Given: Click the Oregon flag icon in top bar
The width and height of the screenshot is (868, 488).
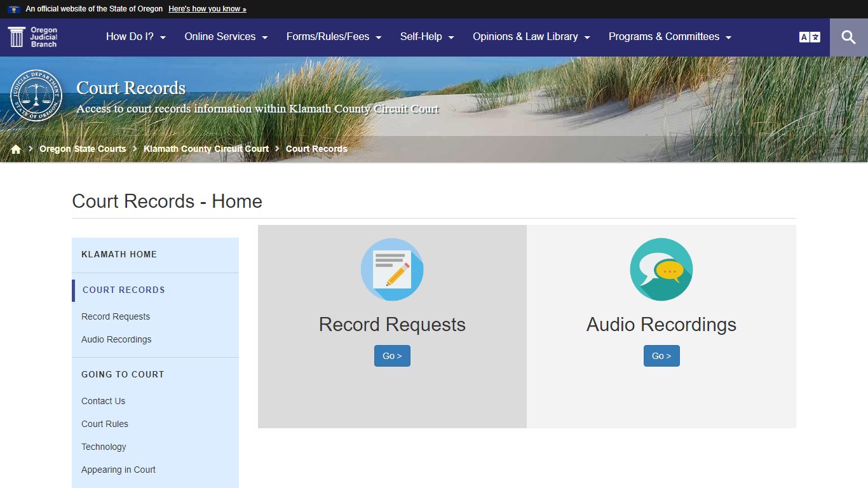Looking at the screenshot, I should click(14, 10).
